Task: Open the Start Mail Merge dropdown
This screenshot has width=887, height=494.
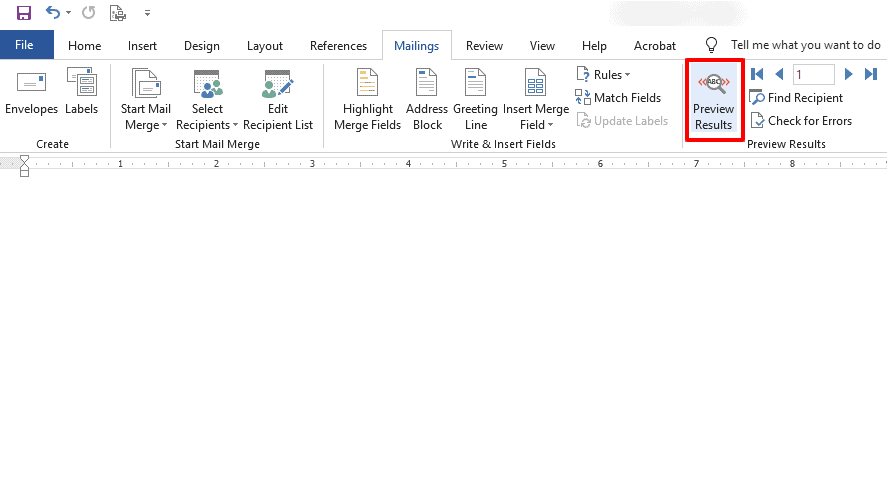Action: click(145, 100)
